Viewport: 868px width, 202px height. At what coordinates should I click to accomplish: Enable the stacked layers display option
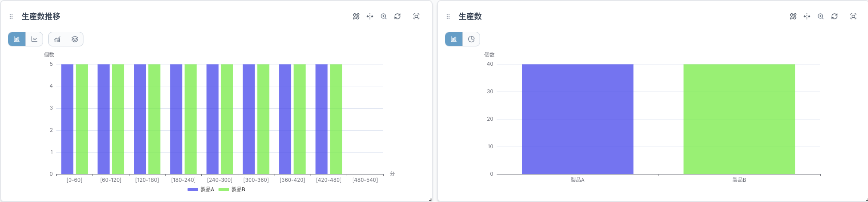pos(75,39)
